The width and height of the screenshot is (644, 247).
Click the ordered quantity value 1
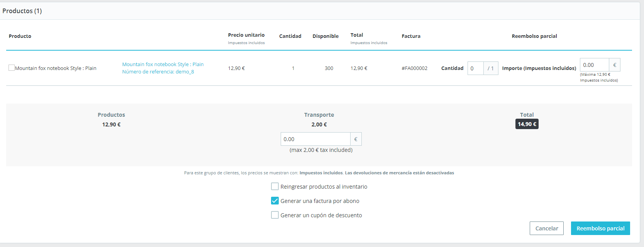293,68
